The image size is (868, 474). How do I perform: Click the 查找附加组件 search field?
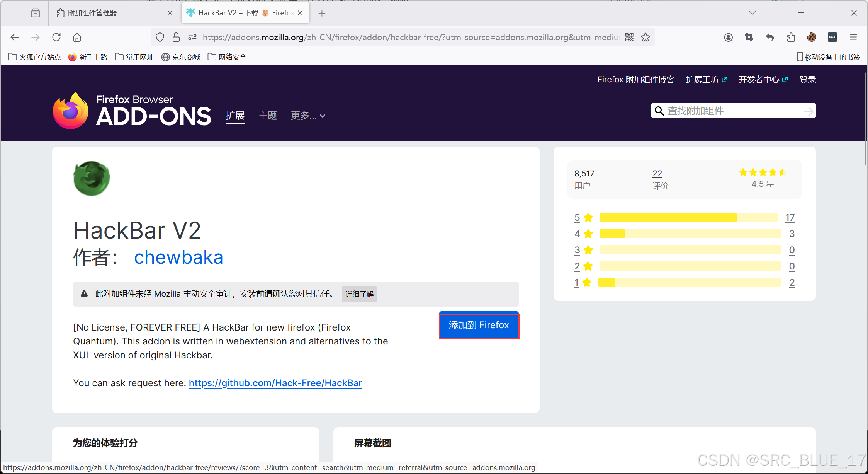click(733, 111)
